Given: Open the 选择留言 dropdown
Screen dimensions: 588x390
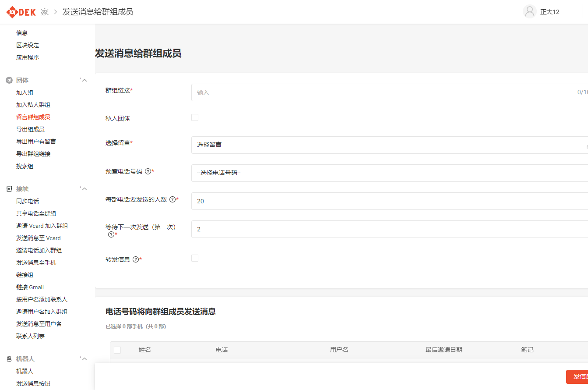Looking at the screenshot, I should [390, 145].
